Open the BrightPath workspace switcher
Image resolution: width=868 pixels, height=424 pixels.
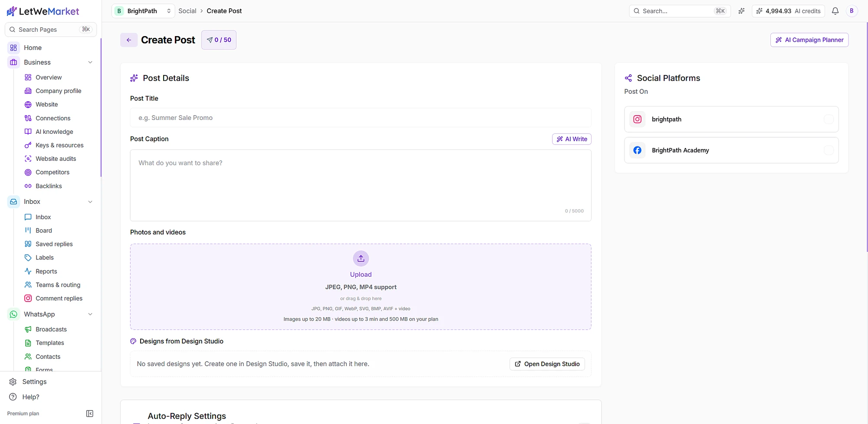143,11
